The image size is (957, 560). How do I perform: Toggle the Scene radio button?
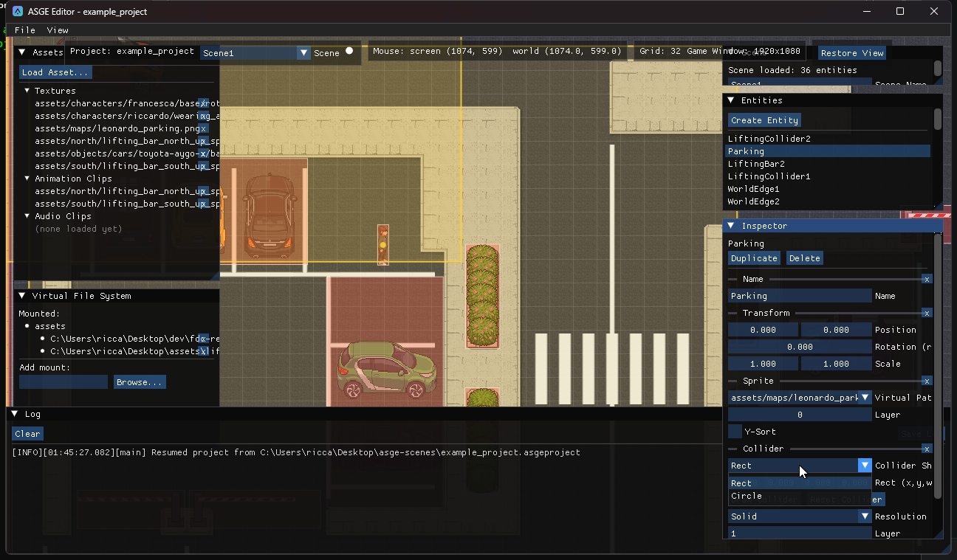point(349,51)
